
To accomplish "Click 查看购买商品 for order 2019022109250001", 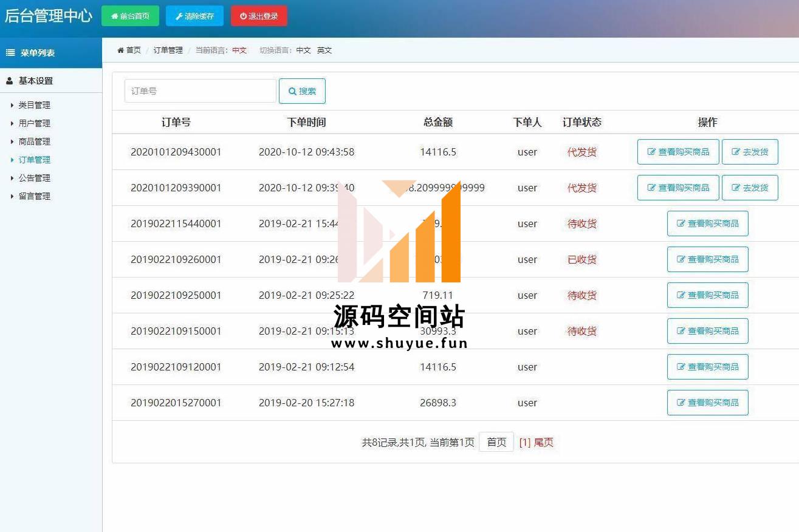I will (708, 295).
